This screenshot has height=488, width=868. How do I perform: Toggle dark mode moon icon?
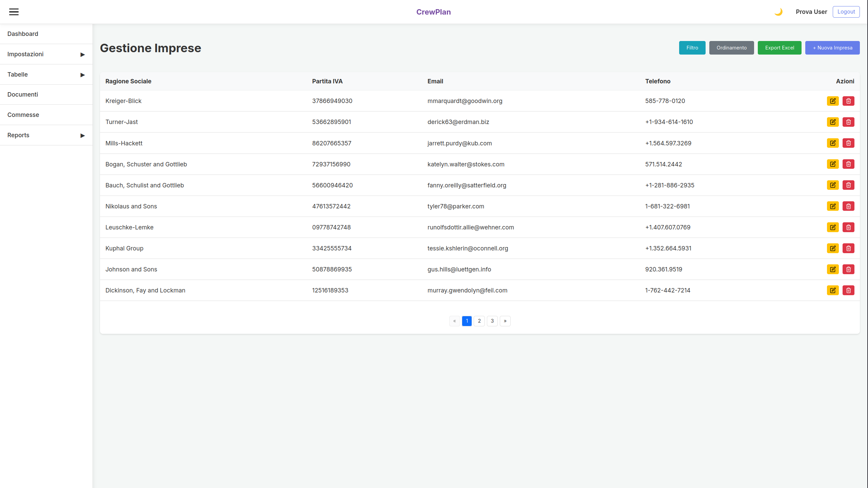coord(778,12)
